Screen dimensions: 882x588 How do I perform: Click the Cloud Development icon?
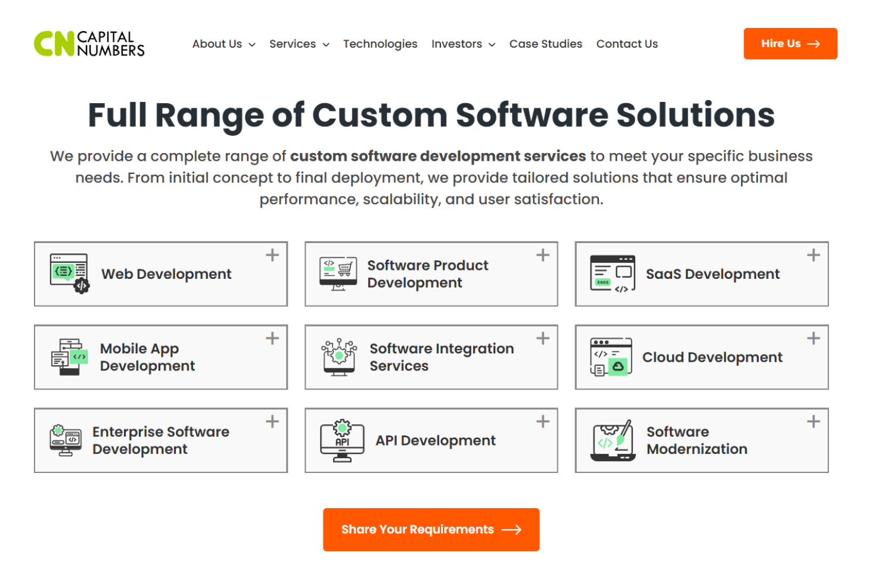pos(611,357)
